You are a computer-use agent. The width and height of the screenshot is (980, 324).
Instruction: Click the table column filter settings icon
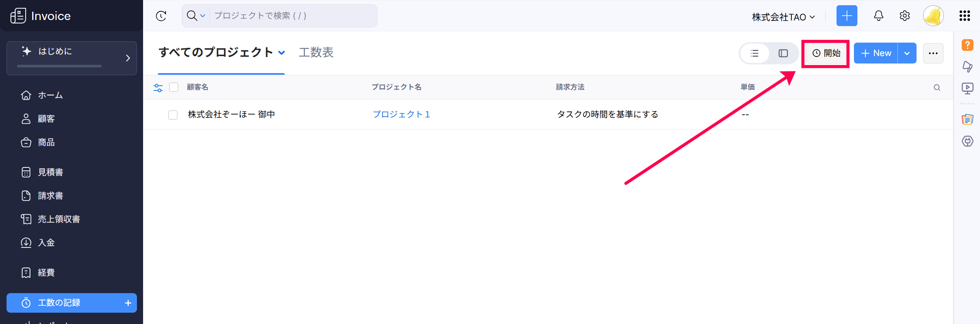158,88
